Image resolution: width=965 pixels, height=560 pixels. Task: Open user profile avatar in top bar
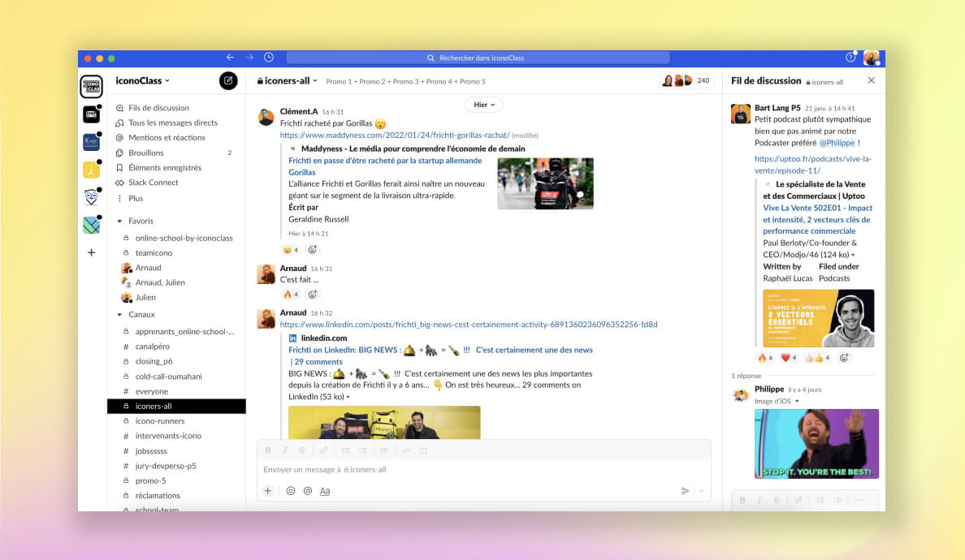[x=871, y=58]
